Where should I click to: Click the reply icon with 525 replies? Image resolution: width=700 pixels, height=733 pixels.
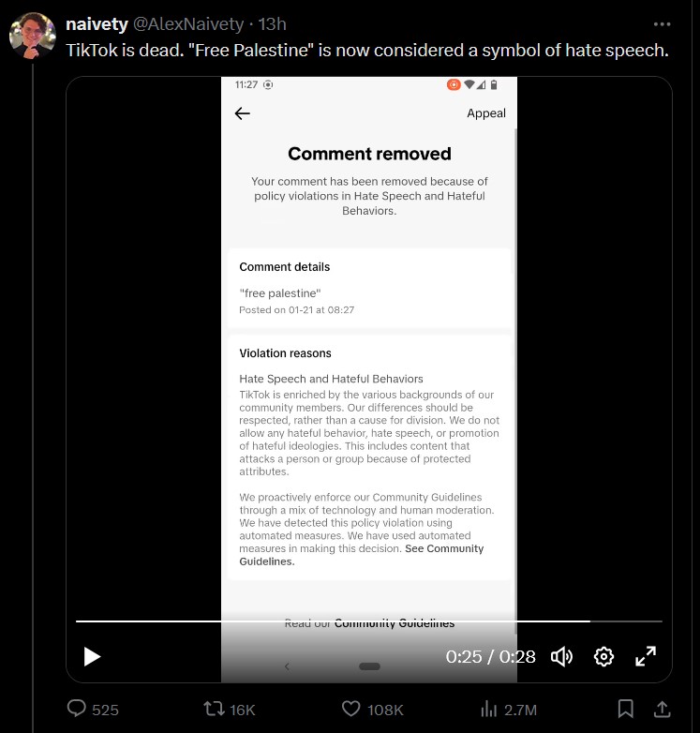pyautogui.click(x=77, y=709)
